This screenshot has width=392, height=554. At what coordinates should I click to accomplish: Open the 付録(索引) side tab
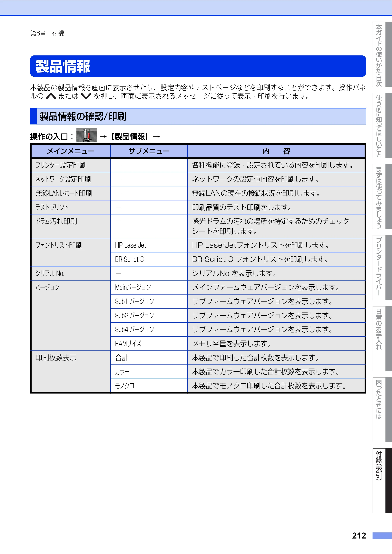(x=382, y=480)
